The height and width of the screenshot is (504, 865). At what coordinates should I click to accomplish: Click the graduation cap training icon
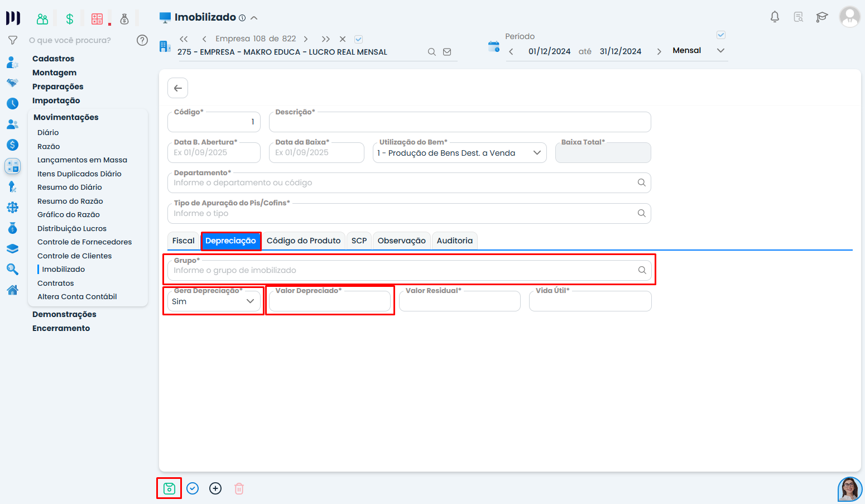[821, 17]
